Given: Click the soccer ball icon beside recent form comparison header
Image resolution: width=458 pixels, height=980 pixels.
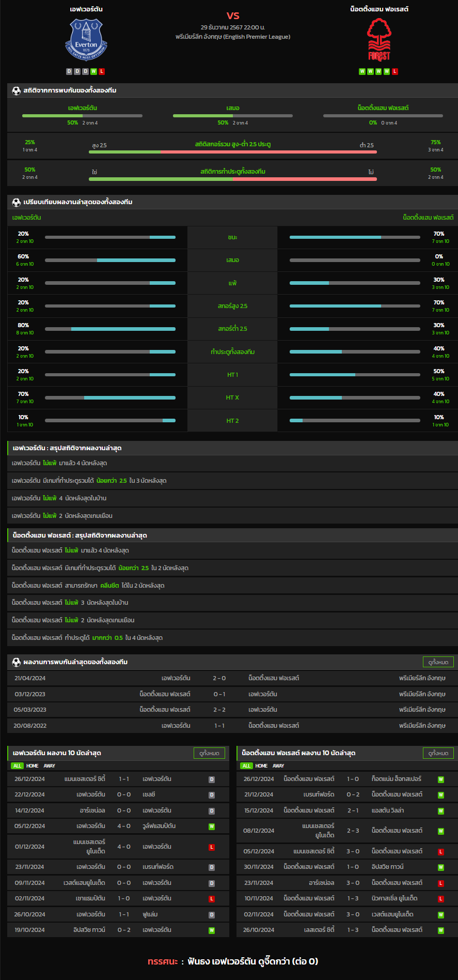Looking at the screenshot, I should point(17,202).
